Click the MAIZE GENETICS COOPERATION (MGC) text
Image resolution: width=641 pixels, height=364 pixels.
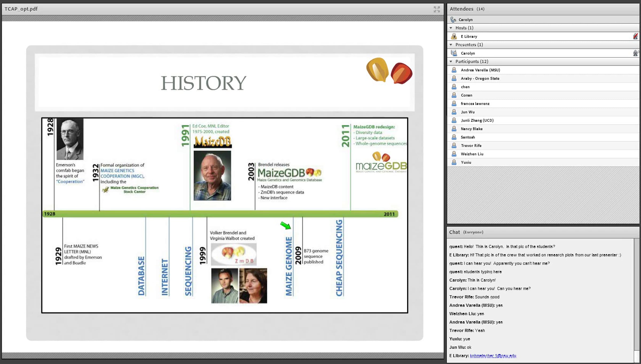coord(122,173)
